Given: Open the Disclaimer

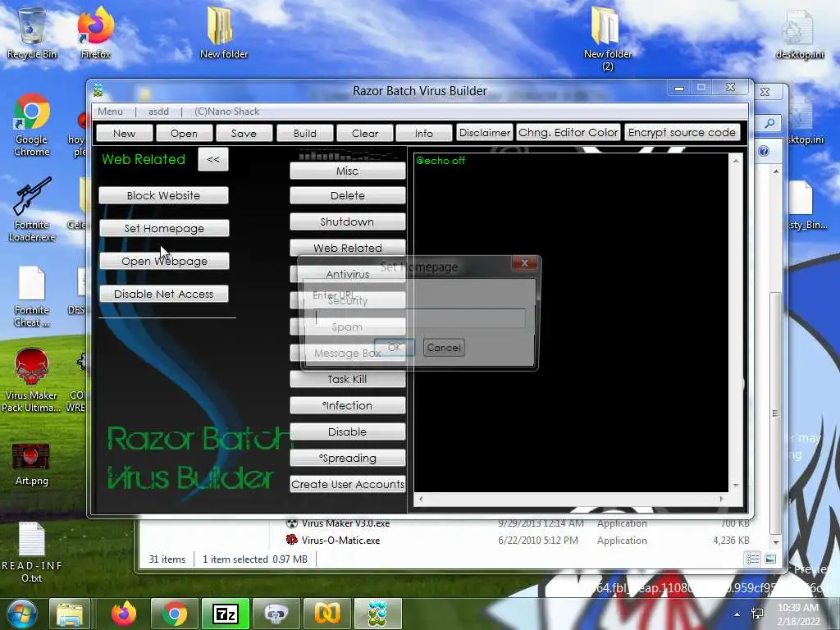Looking at the screenshot, I should (x=485, y=132).
